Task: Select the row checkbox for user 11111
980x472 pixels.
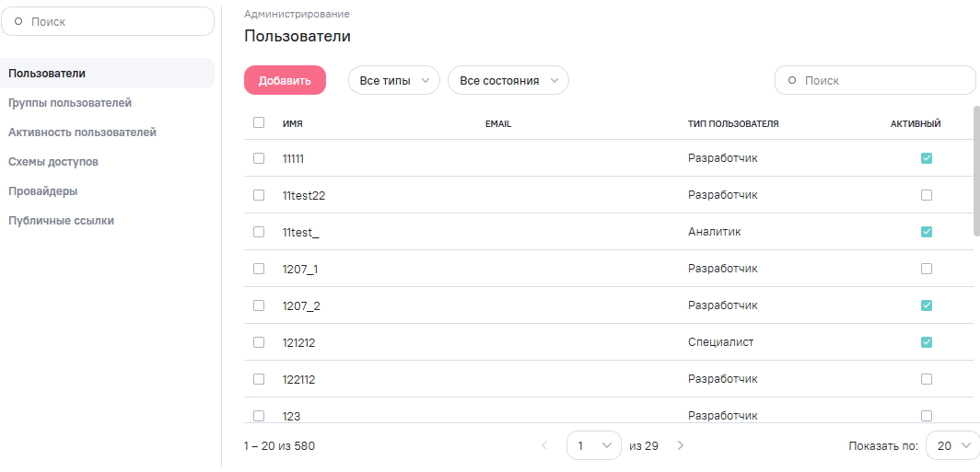Action: click(x=259, y=158)
